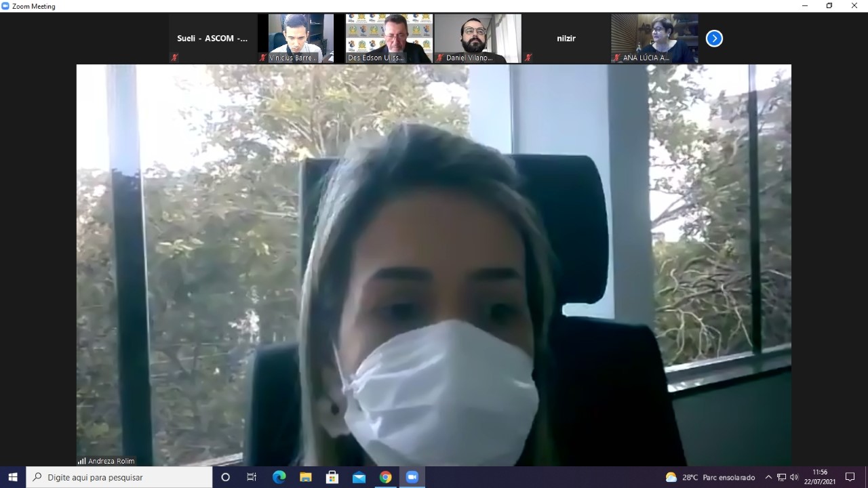Open the Windows Start menu
Viewport: 868px width, 488px height.
pyautogui.click(x=13, y=477)
